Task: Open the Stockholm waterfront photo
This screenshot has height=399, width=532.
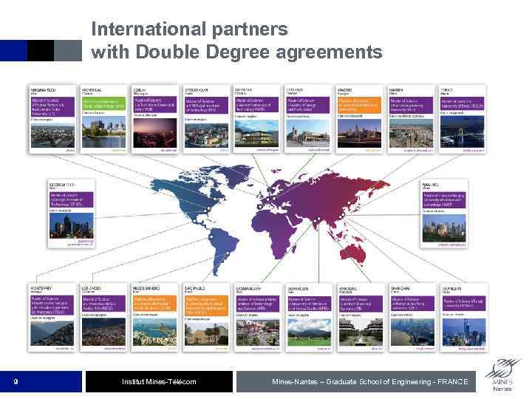Action: (x=206, y=135)
